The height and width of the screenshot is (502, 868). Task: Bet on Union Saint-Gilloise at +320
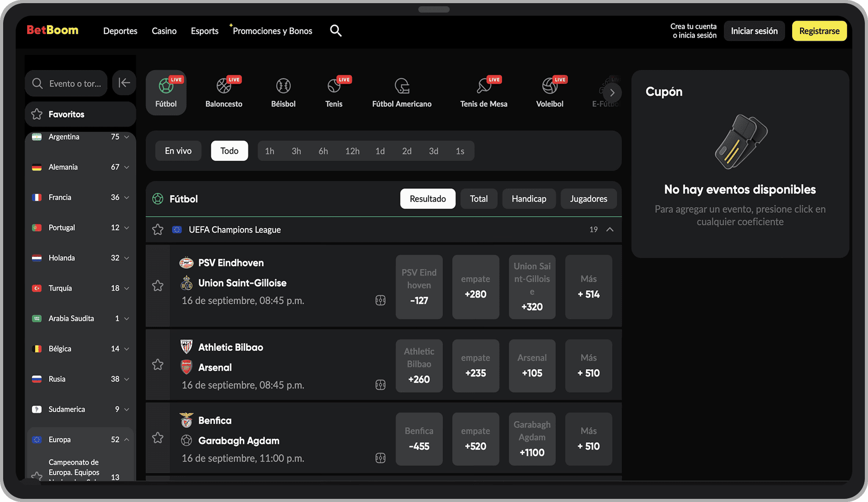coord(532,287)
